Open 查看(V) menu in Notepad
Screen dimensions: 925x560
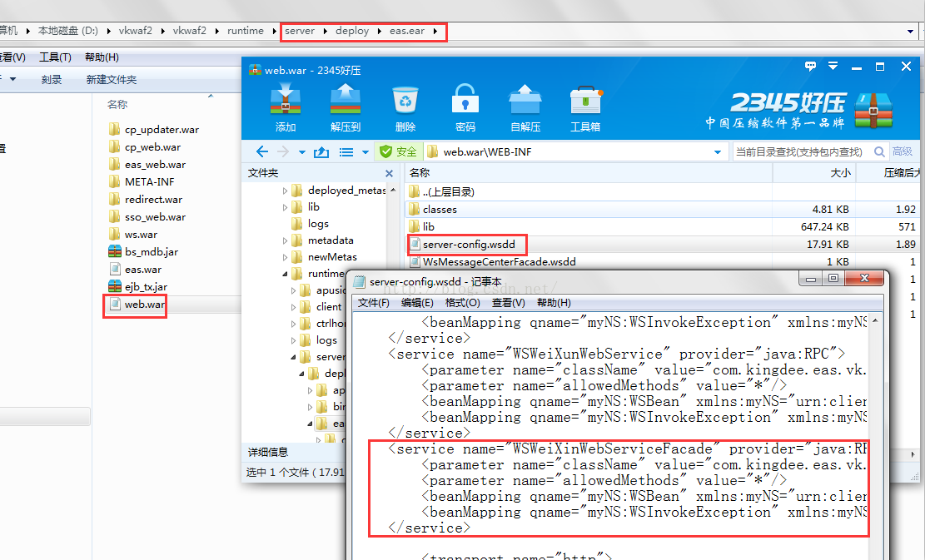[508, 302]
